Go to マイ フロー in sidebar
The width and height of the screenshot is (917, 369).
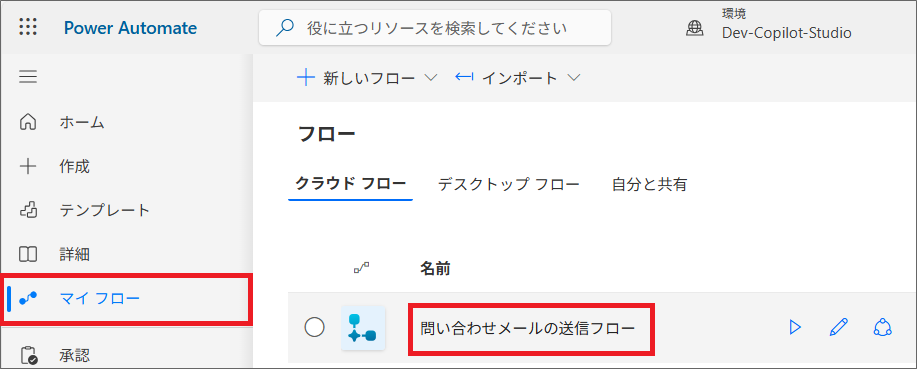(x=127, y=299)
